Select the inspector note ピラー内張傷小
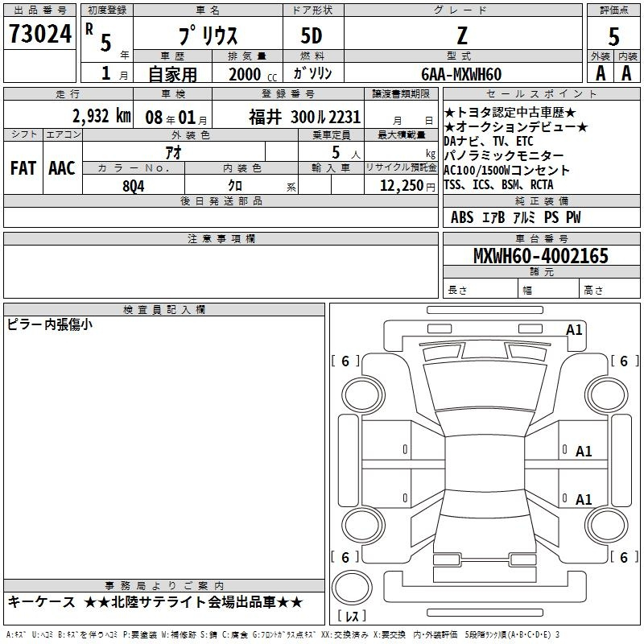 [50, 324]
